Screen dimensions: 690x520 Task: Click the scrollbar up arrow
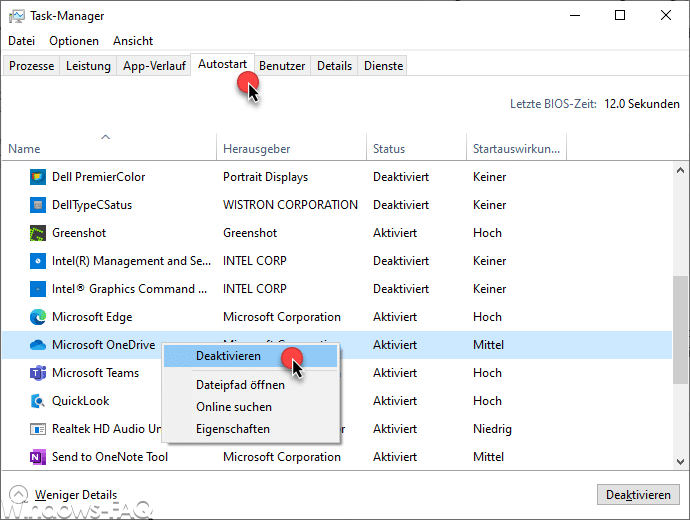(680, 170)
